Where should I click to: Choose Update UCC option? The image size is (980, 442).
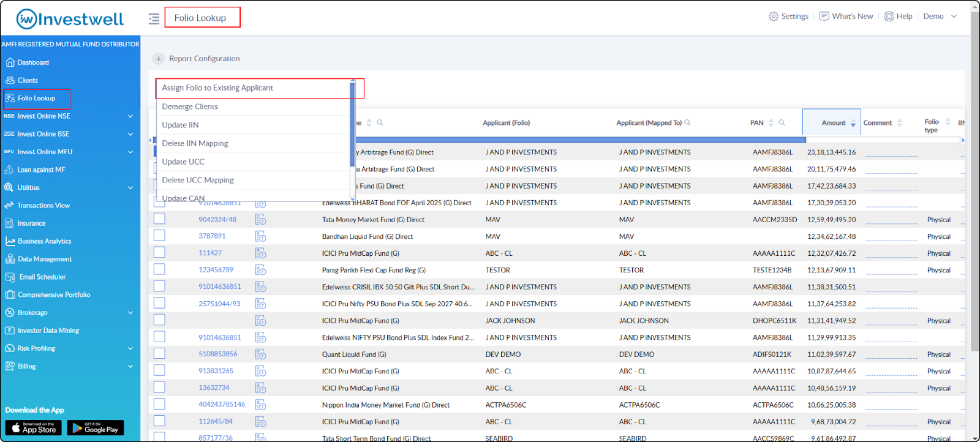pos(254,162)
